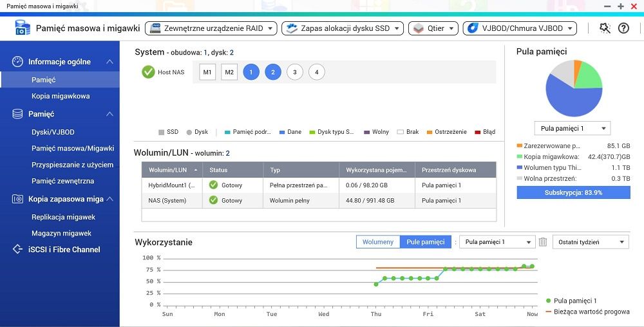
Task: Sort by the Przestrzeń dyskowa column header
Action: coord(455,170)
